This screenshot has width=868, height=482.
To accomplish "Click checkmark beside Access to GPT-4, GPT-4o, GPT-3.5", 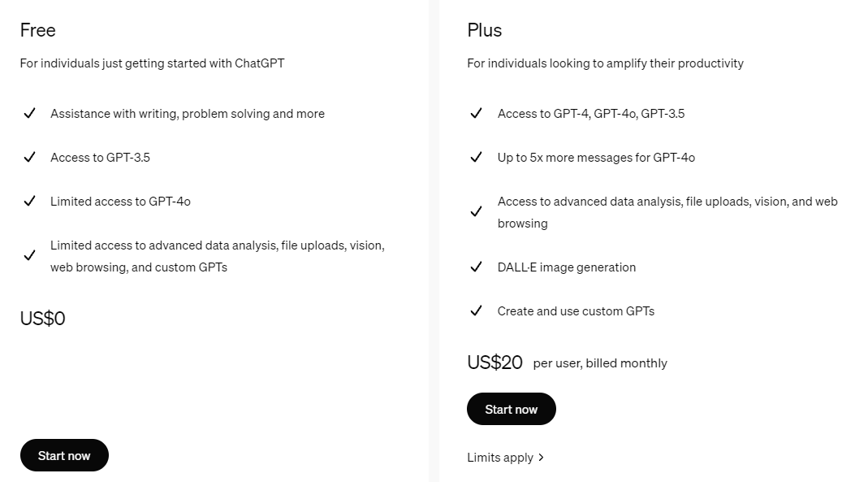I will 476,113.
